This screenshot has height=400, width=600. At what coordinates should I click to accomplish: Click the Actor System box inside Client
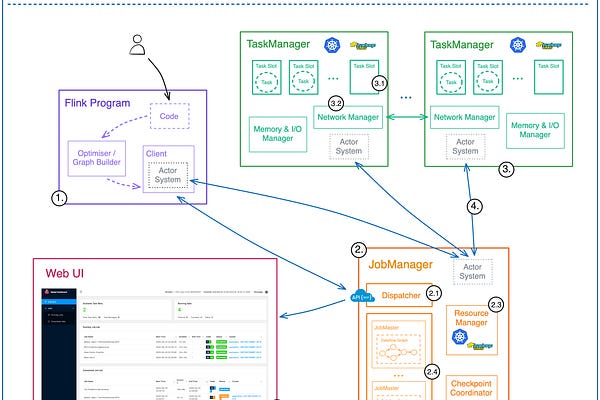point(168,175)
